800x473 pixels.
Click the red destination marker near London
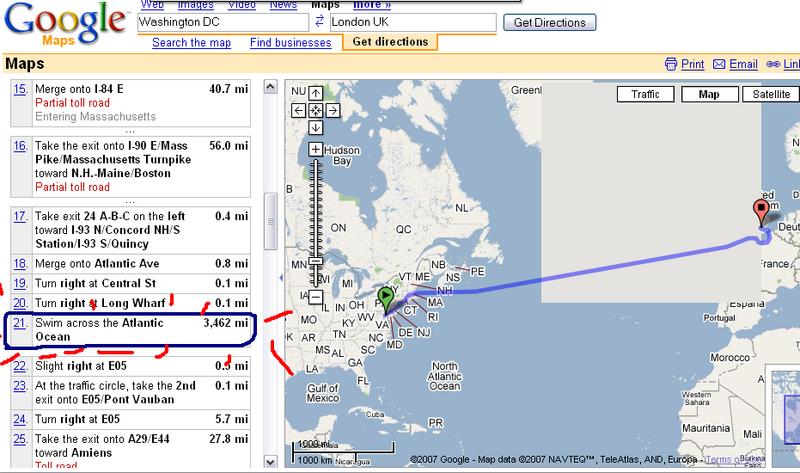click(761, 210)
